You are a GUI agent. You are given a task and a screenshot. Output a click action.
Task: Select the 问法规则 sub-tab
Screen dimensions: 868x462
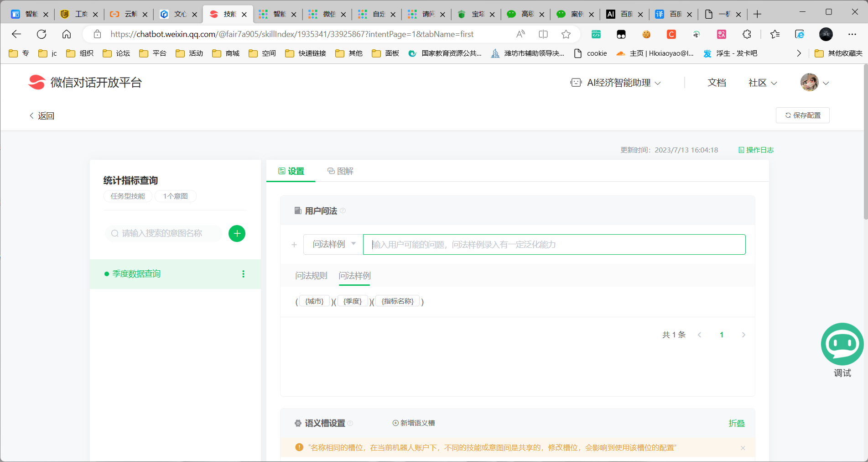click(x=311, y=276)
